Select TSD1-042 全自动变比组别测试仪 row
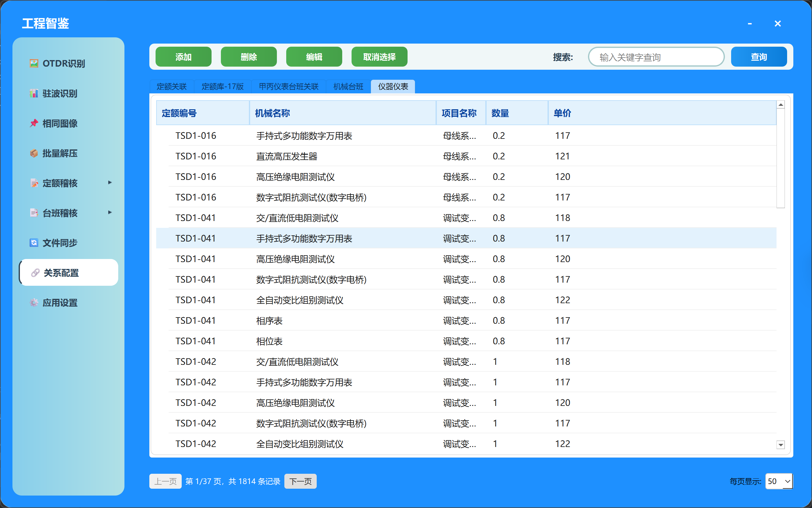 466,444
